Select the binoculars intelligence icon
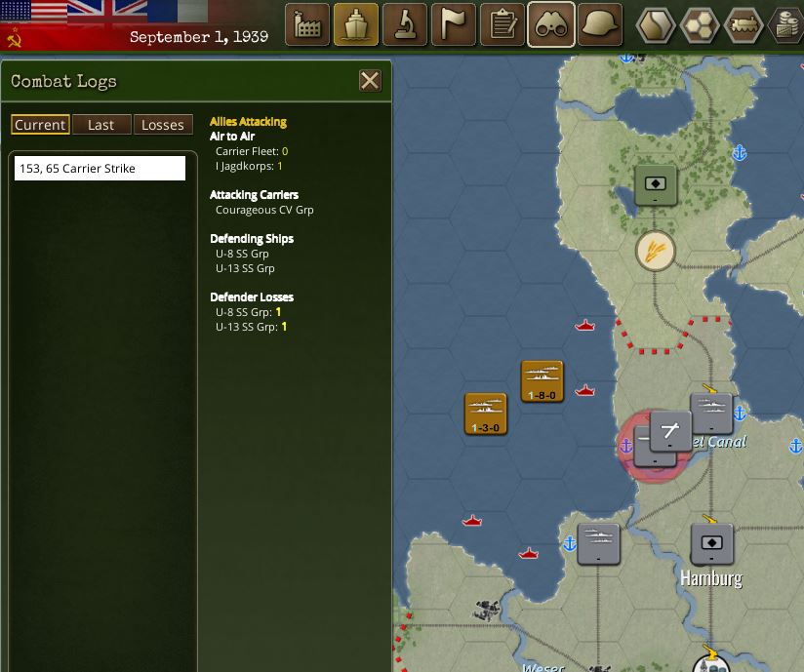This screenshot has width=804, height=672. click(x=550, y=24)
